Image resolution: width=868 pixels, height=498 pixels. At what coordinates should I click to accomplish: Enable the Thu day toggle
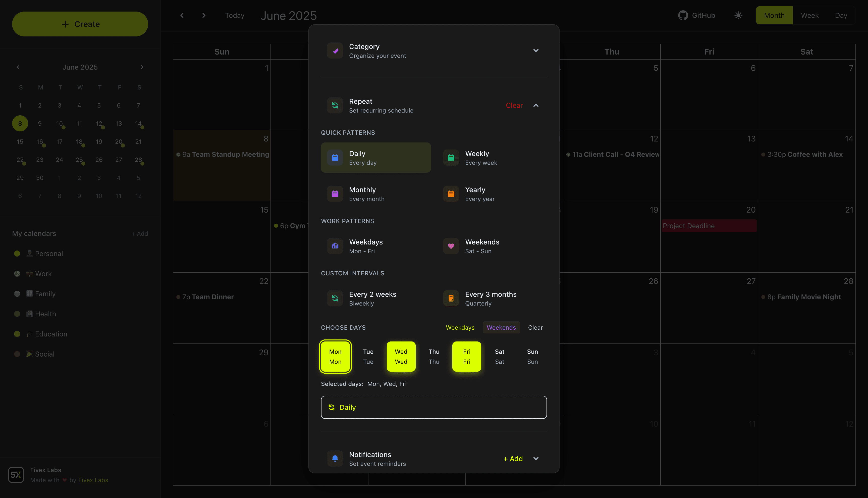coord(433,356)
